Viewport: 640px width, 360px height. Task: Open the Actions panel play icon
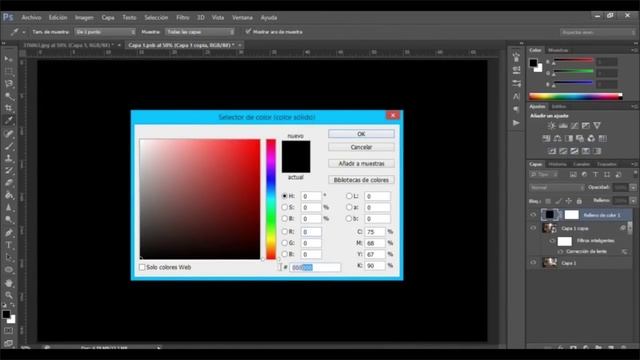[516, 122]
